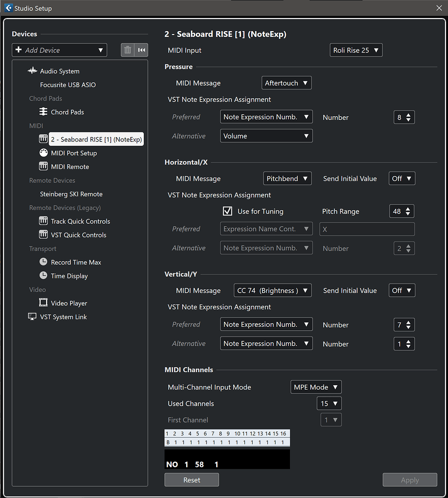Click the Apply button
This screenshot has height=498, width=448.
click(410, 480)
